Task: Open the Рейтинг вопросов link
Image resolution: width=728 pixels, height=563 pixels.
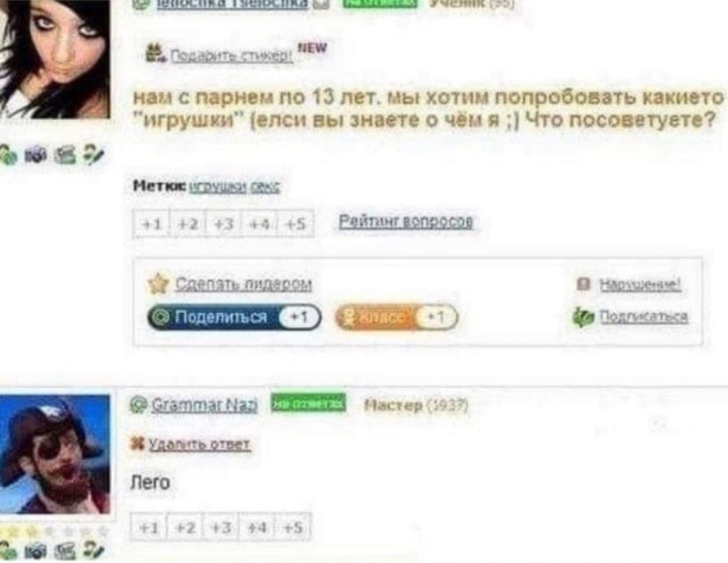Action: click(406, 222)
